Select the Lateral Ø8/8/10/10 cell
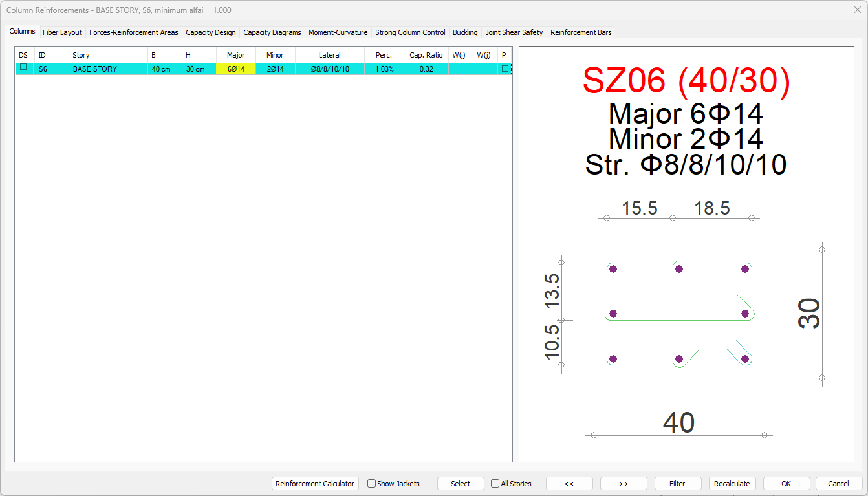Image resolution: width=868 pixels, height=496 pixels. click(329, 69)
